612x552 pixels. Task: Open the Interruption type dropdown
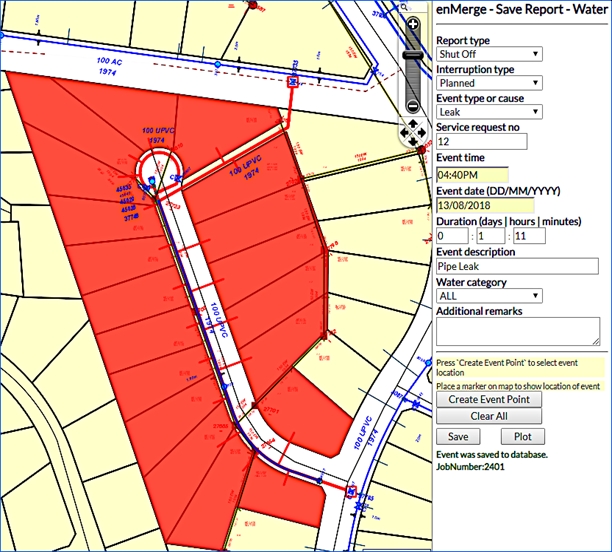pos(489,83)
